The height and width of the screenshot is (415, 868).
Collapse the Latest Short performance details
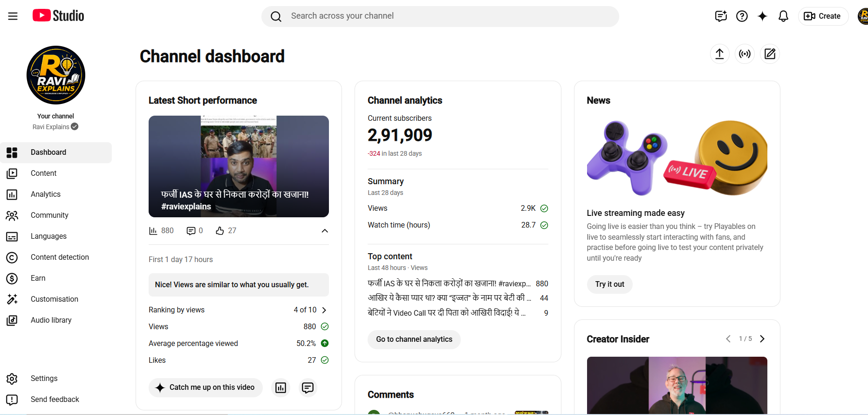(x=325, y=231)
